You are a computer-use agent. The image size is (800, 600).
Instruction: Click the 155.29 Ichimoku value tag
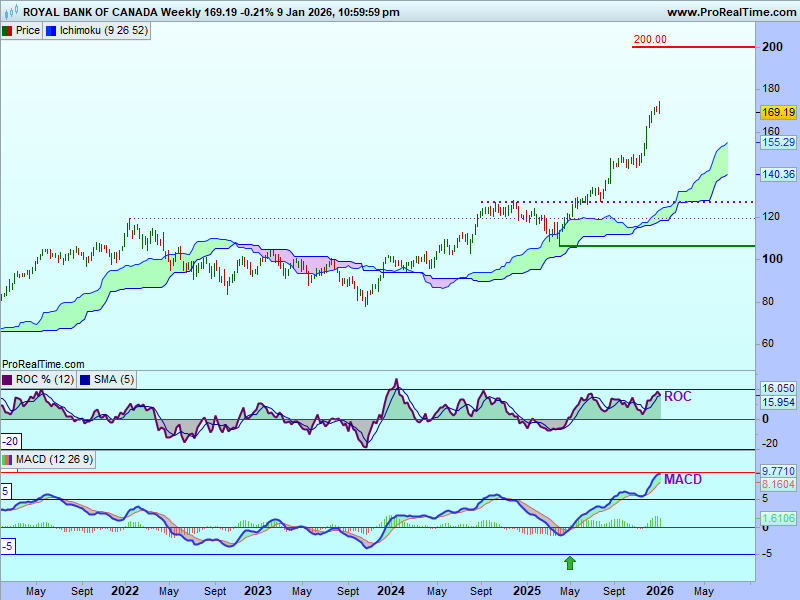[778, 143]
